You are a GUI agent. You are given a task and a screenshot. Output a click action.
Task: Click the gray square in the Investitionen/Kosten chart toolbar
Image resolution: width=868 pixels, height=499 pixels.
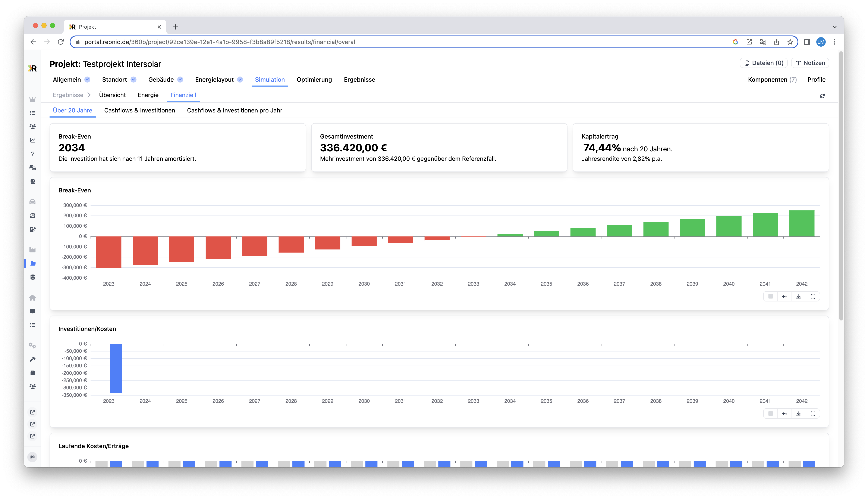pyautogui.click(x=770, y=414)
